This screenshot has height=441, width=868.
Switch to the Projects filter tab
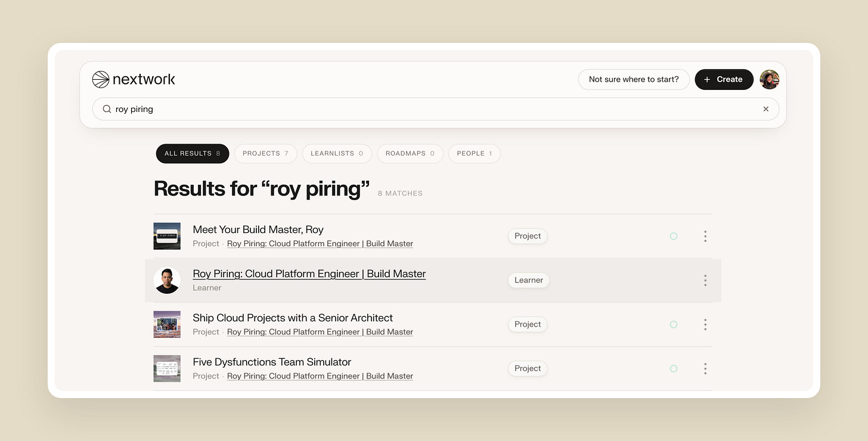[265, 153]
